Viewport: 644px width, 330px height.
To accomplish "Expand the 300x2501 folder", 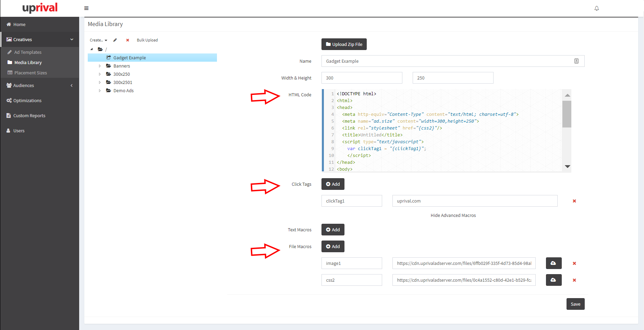I will 100,82.
